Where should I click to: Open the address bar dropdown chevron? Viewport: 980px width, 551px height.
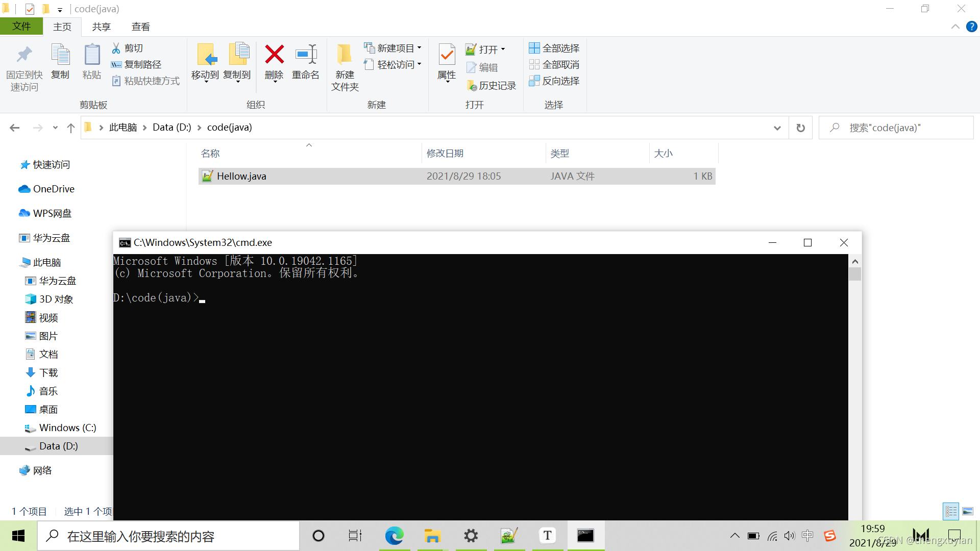tap(777, 128)
